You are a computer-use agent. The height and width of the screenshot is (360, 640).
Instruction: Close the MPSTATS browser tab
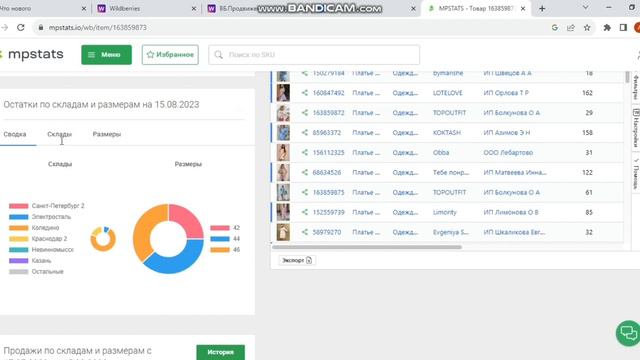click(523, 8)
